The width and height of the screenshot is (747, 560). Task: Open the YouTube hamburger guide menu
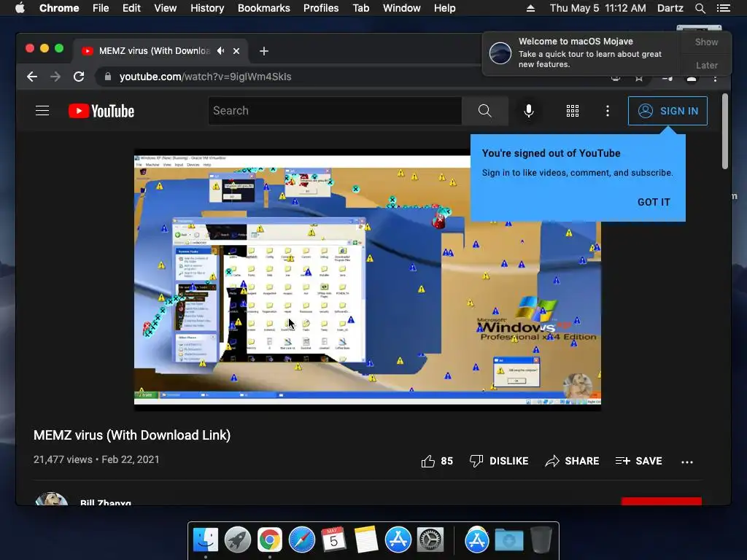tap(42, 111)
